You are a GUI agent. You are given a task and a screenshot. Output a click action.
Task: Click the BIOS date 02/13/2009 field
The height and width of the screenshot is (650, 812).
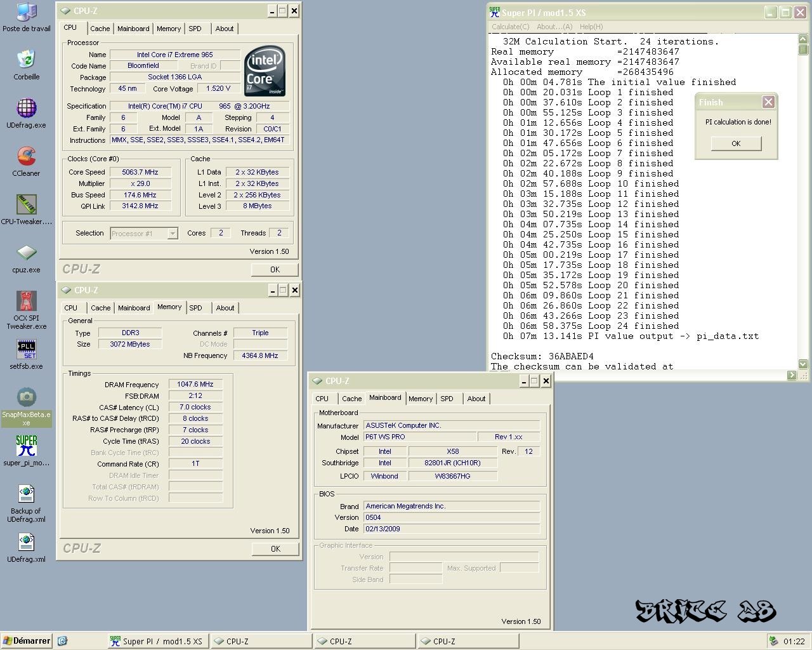coord(452,529)
